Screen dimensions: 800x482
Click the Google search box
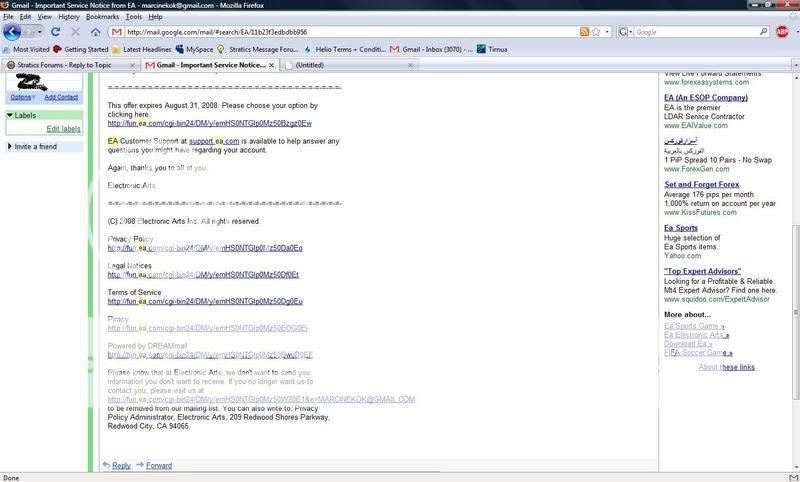[696, 32]
